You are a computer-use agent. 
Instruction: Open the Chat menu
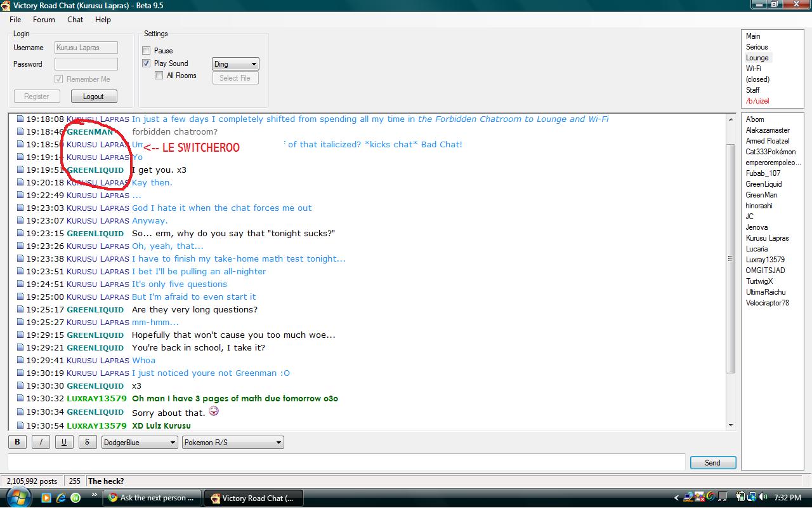tap(75, 20)
